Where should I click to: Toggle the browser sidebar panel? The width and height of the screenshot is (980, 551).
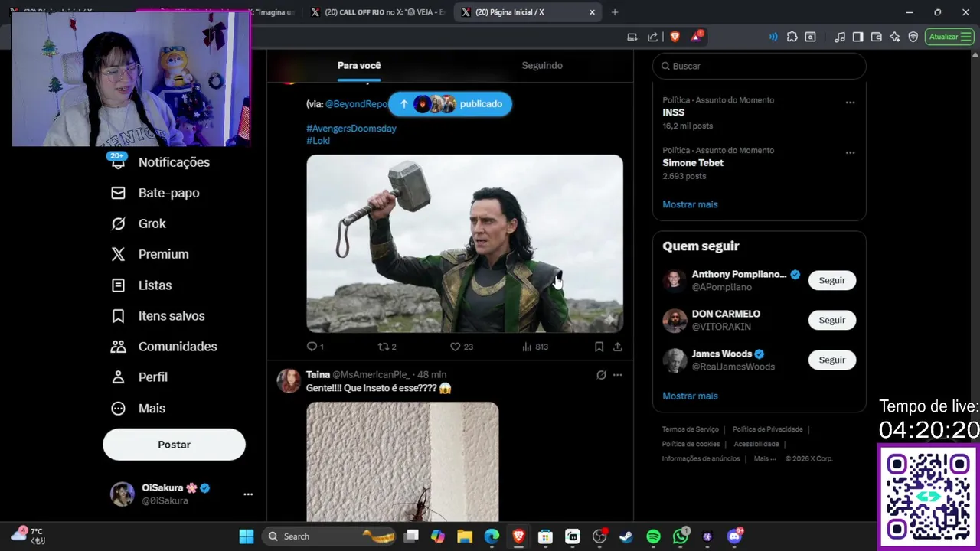tap(858, 37)
